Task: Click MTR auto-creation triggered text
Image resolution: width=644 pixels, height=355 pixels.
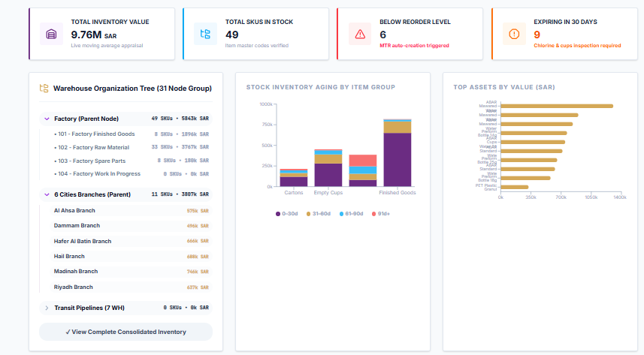Action: [414, 46]
